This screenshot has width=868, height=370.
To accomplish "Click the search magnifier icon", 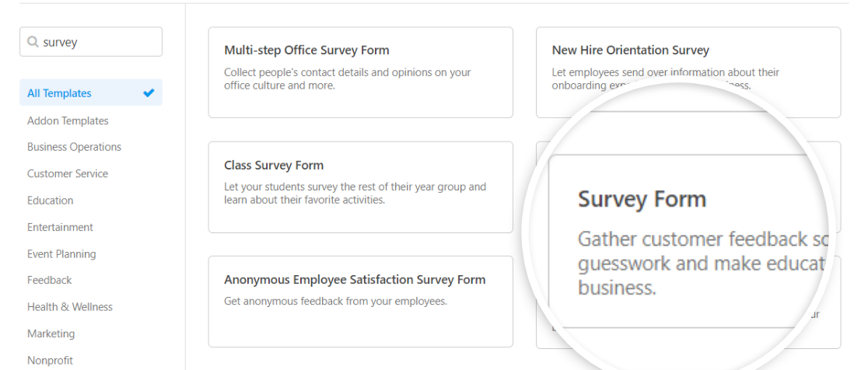I will click(x=33, y=42).
